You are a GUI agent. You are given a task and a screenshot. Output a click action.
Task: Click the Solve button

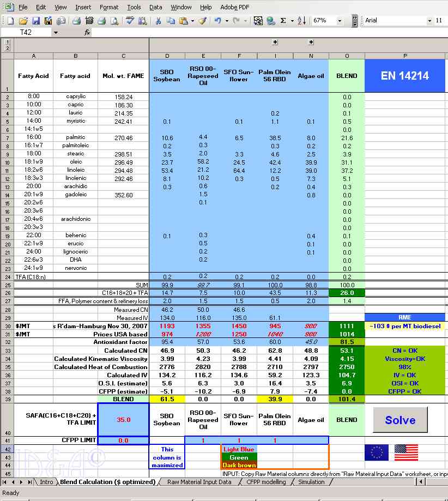[x=400, y=420]
